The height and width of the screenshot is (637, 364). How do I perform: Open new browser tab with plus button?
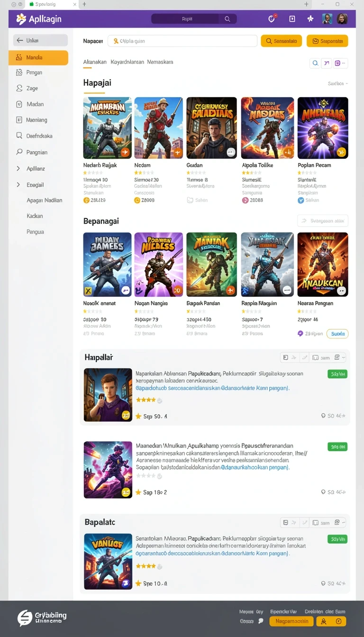click(84, 4)
